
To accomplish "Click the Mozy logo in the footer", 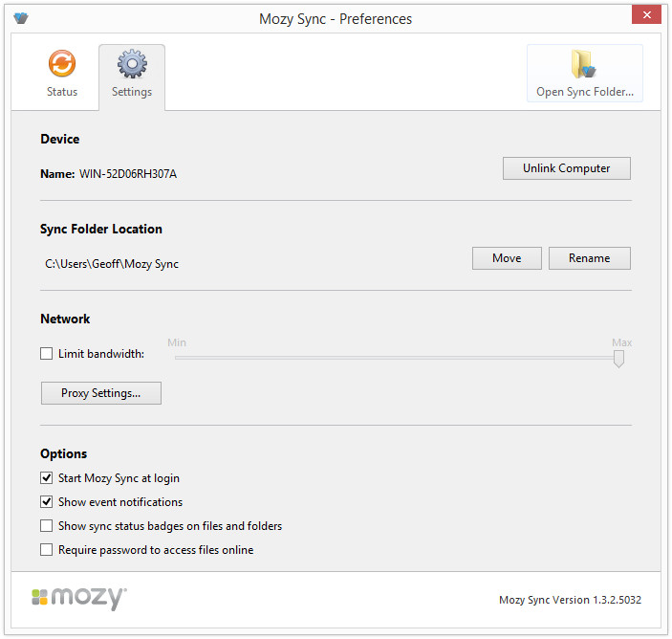I will point(79,598).
